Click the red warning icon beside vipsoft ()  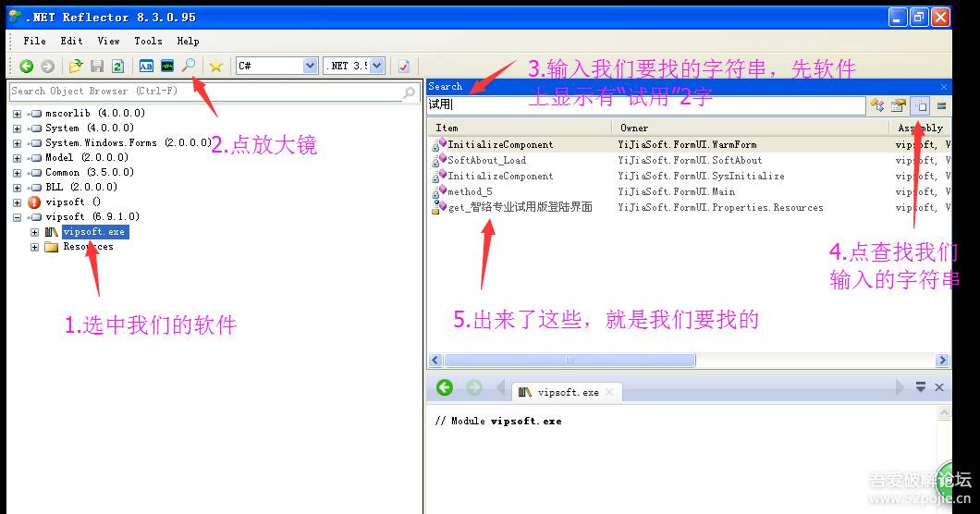point(34,202)
